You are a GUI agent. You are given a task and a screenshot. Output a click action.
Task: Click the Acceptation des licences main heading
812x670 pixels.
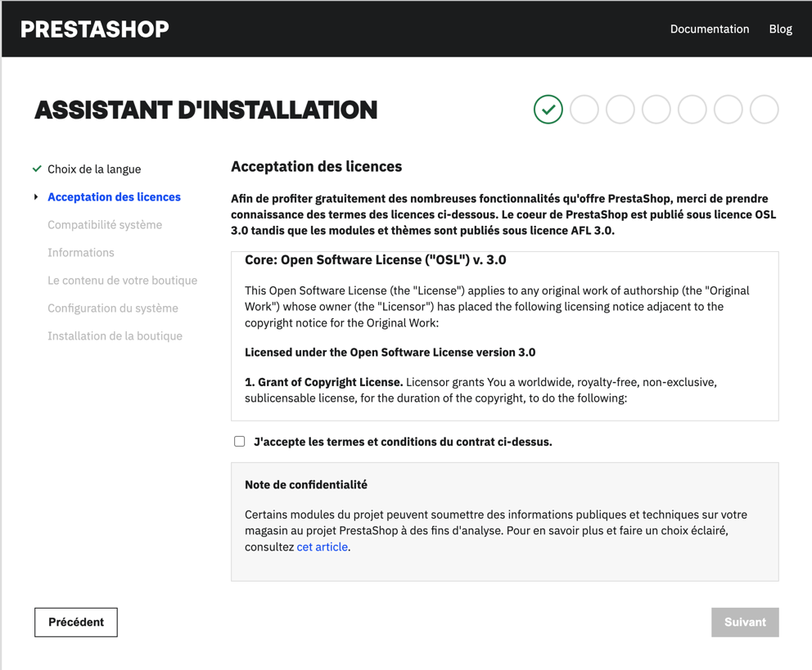pos(317,167)
